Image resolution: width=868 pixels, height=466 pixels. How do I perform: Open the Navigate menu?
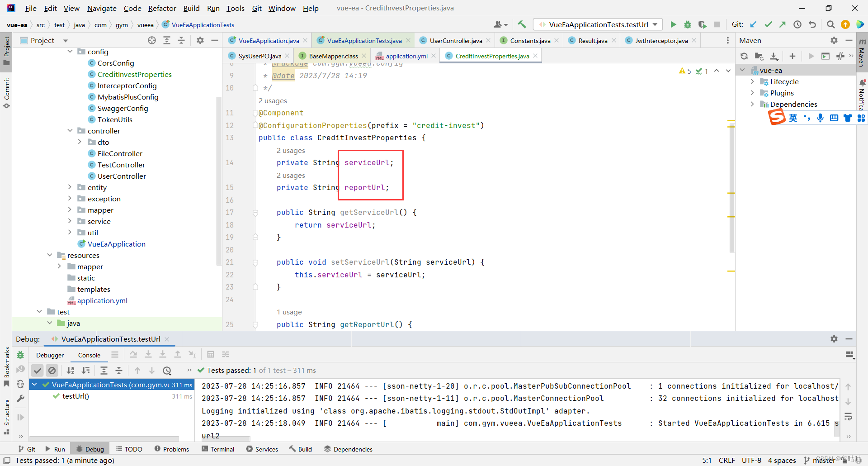(102, 8)
